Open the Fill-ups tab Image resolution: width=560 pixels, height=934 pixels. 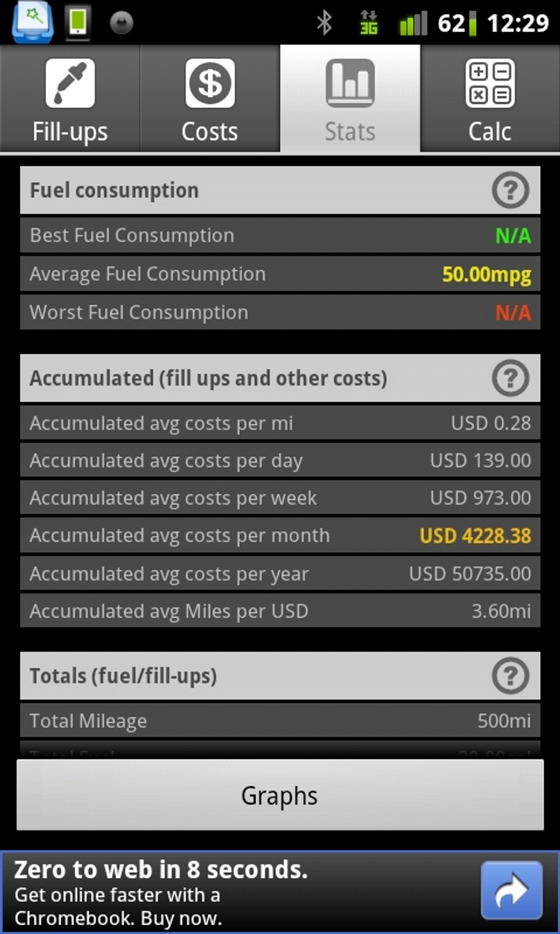(x=70, y=99)
